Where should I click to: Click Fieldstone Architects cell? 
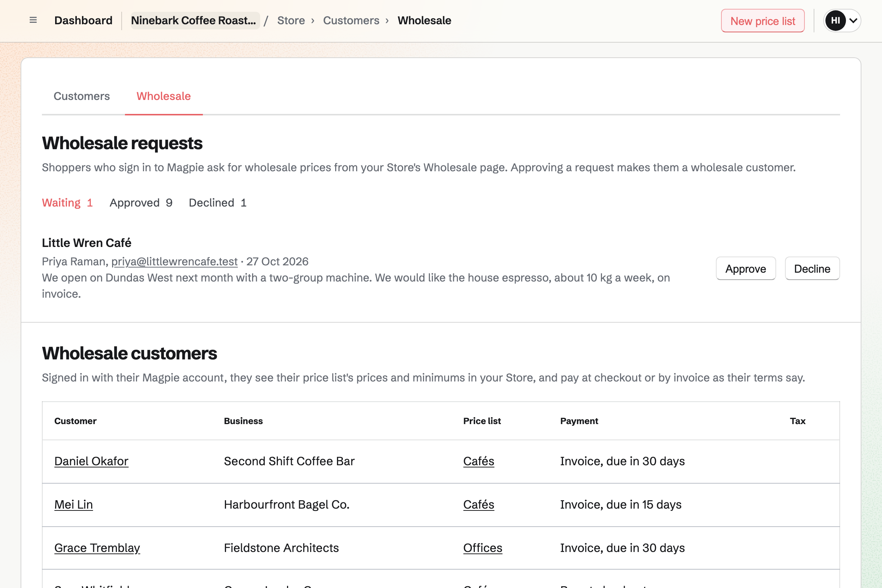281,548
